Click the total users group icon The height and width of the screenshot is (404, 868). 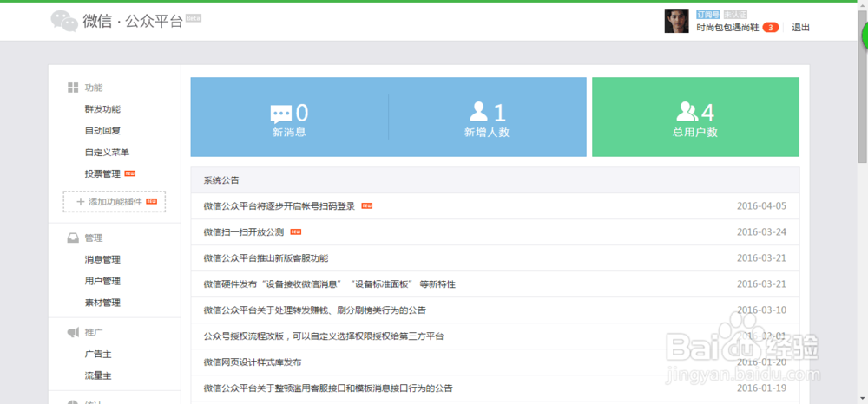[687, 112]
